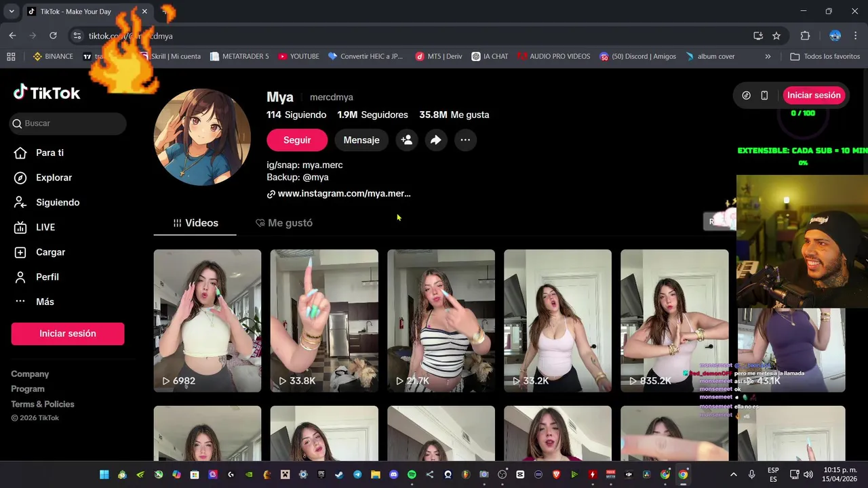This screenshot has width=868, height=488.
Task: Open the Company footer link
Action: [x=30, y=374]
